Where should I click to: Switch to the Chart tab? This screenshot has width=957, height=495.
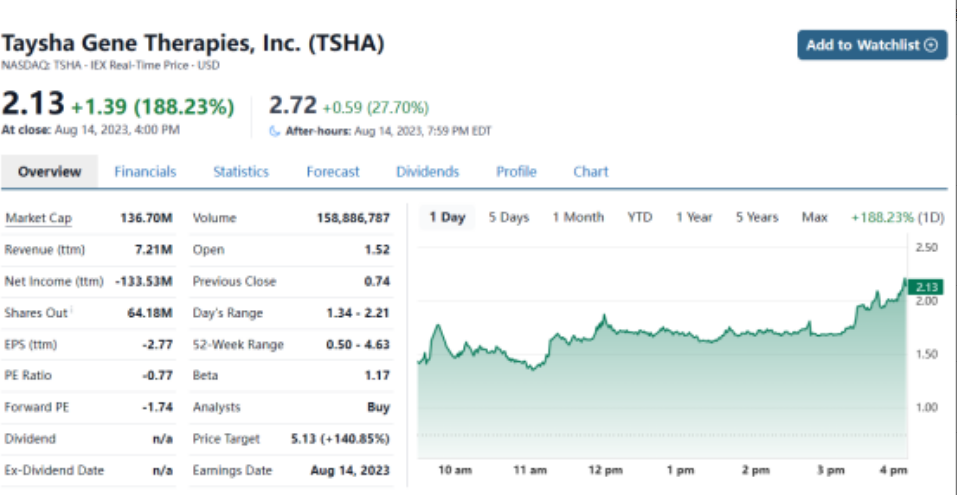coord(590,172)
